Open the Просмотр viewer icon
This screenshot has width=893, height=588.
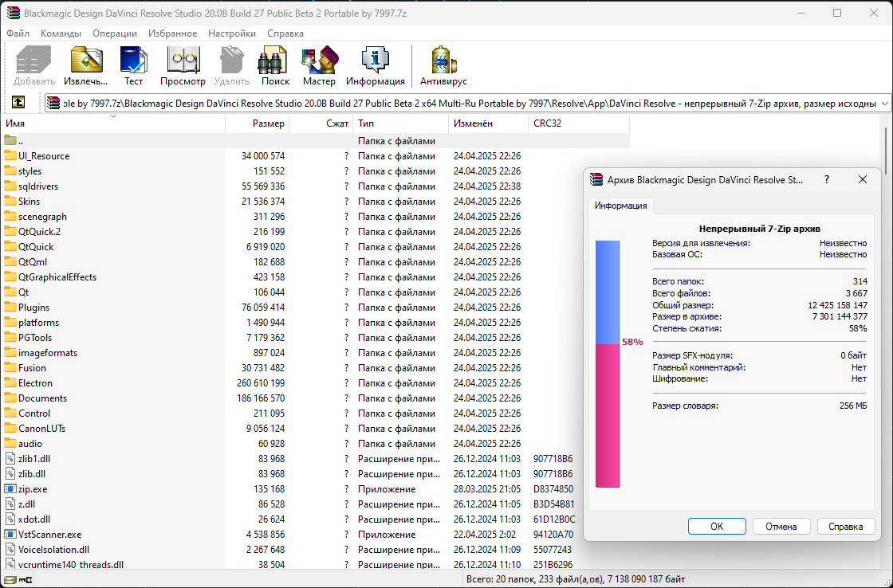pos(183,60)
